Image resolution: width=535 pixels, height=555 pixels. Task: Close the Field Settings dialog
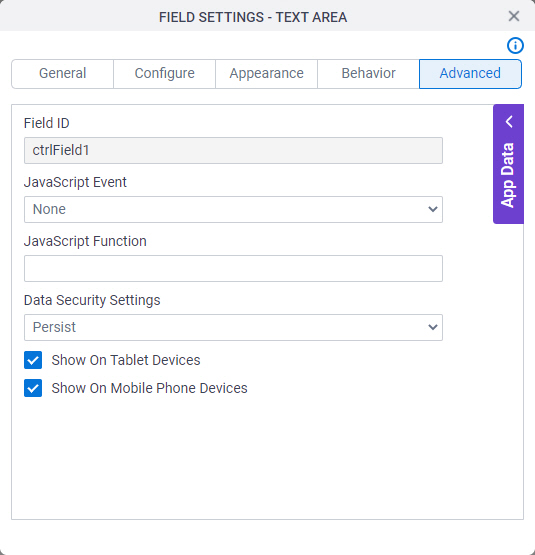pos(514,16)
